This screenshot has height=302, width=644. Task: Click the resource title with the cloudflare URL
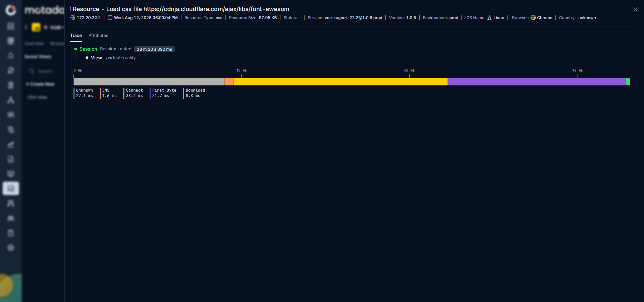coord(181,9)
